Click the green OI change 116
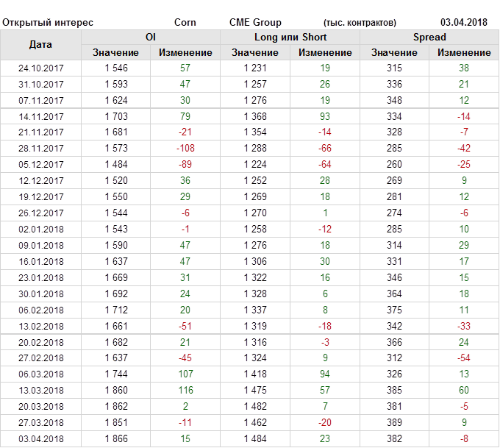This screenshot has height=448, width=500. pyautogui.click(x=185, y=391)
